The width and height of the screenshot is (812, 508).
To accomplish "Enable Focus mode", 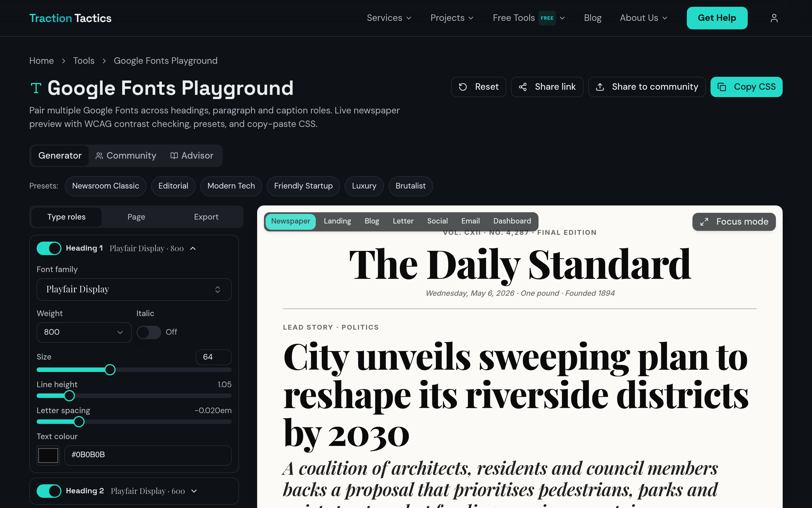I will point(734,222).
